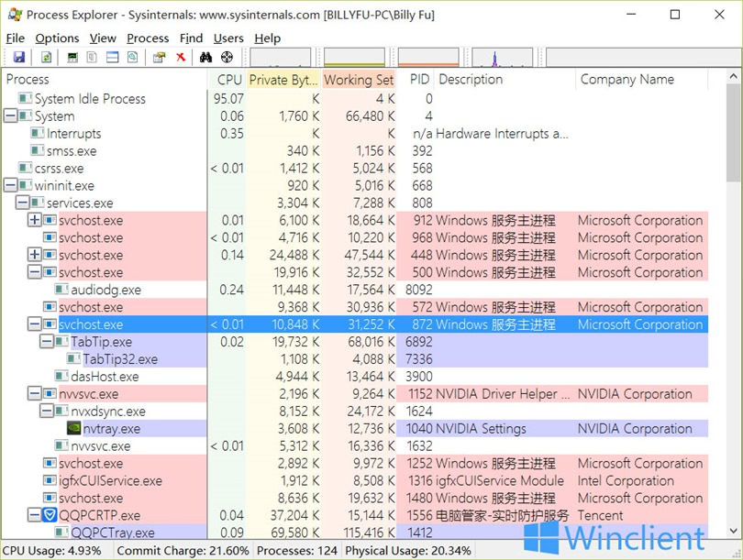
Task: Sort by the PID column header
Action: tap(416, 80)
